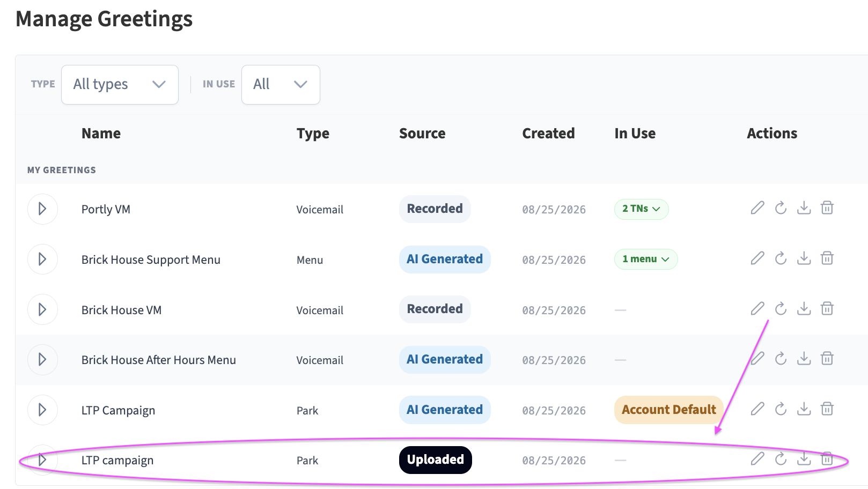The width and height of the screenshot is (868, 489).
Task: Edit the Brick House Support Menu greeting
Action: [757, 258]
